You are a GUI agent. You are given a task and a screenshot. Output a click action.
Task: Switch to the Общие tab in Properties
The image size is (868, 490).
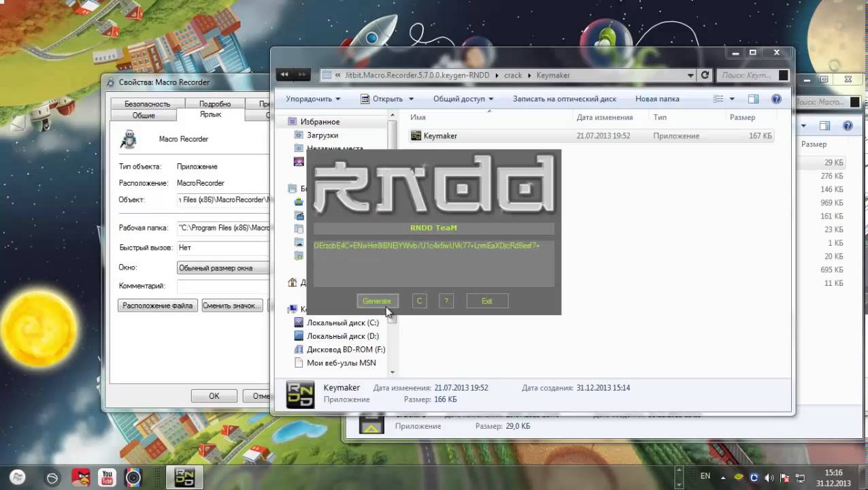pos(144,116)
